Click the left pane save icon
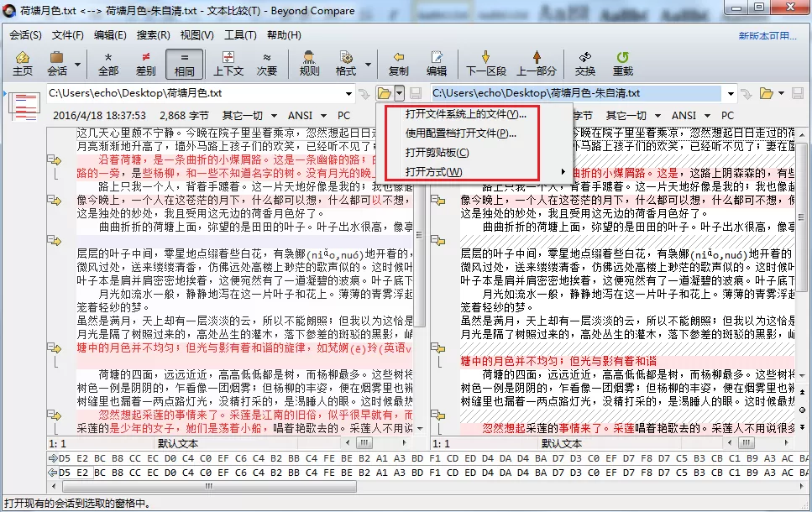This screenshot has height=512, width=812. point(416,93)
